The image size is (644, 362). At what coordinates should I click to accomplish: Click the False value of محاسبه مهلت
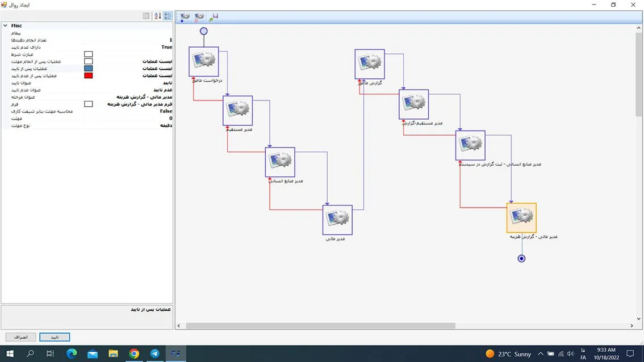(166, 111)
